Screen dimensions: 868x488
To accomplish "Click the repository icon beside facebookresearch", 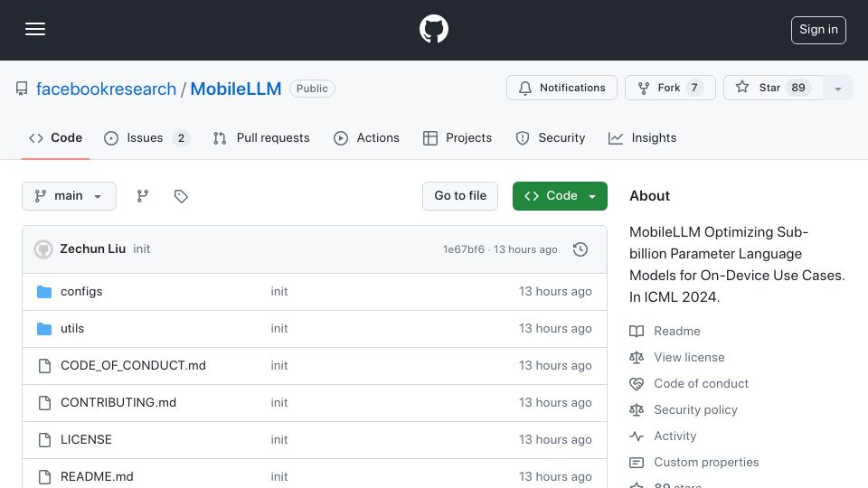I will (22, 89).
